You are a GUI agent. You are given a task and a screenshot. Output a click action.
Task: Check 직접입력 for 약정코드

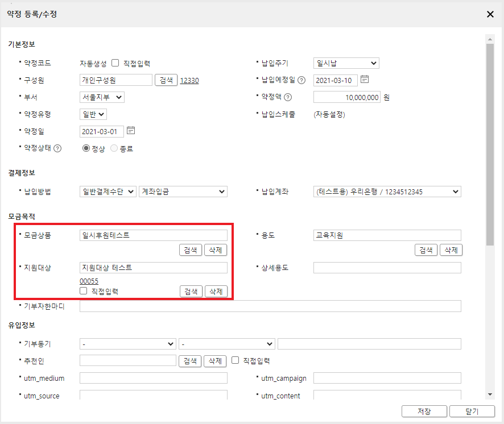115,63
